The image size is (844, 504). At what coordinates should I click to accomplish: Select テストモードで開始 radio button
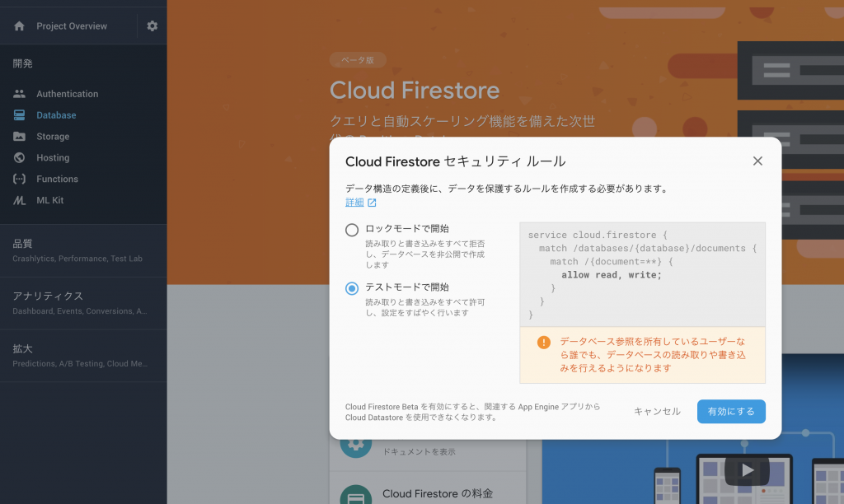351,288
